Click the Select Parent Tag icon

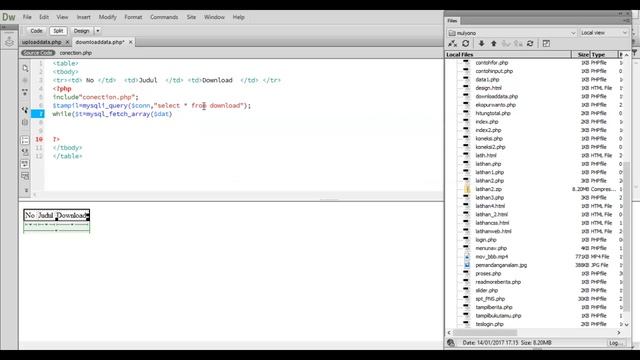25,110
